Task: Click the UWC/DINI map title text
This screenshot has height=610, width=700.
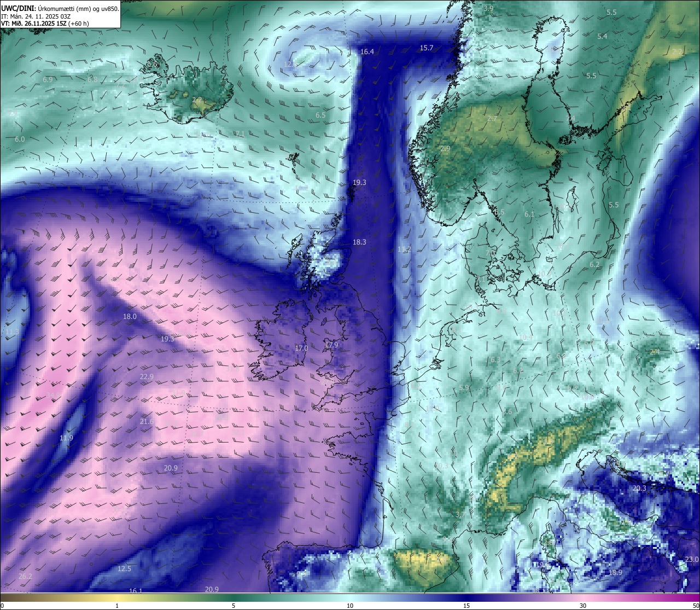Action: pos(60,8)
